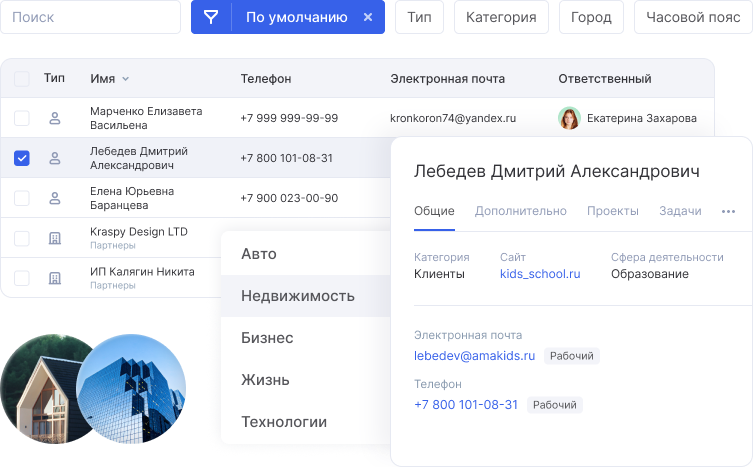Click person icon in Елена Юрьевна row
The image size is (753, 467).
(55, 198)
